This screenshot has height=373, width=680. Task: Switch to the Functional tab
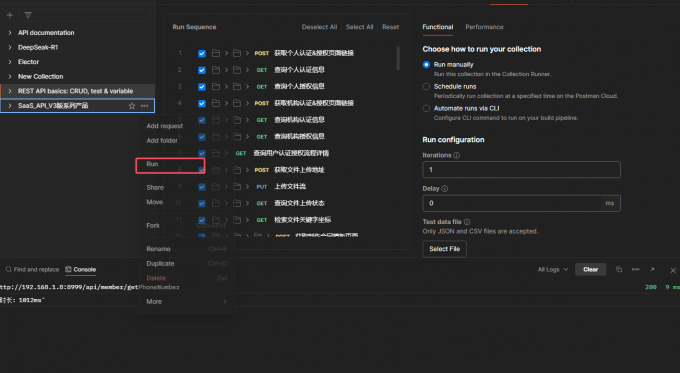pyautogui.click(x=438, y=27)
